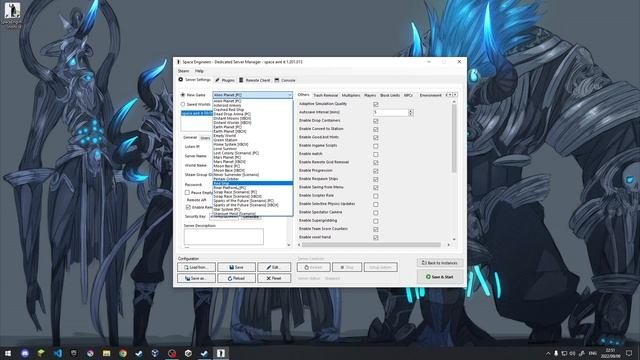Viewport: 640px width, 360px height.
Task: Switch to the Console tab
Action: (x=285, y=80)
